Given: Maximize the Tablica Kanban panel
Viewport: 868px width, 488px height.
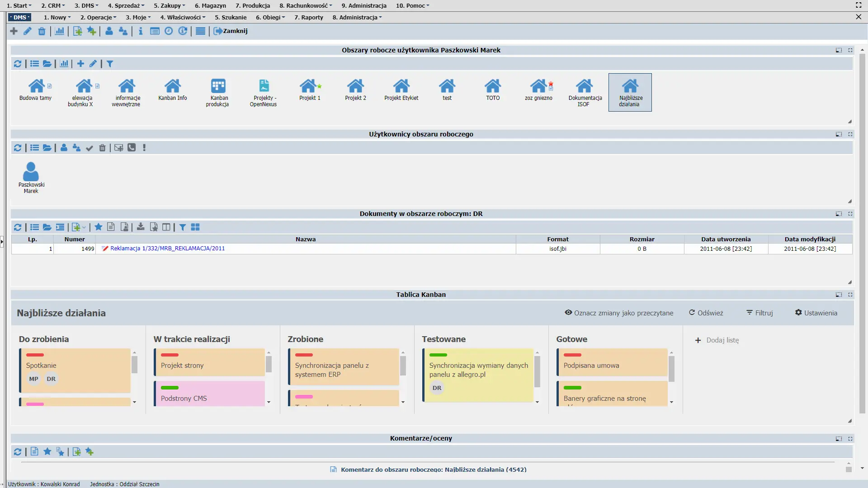Looking at the screenshot, I should (x=850, y=295).
